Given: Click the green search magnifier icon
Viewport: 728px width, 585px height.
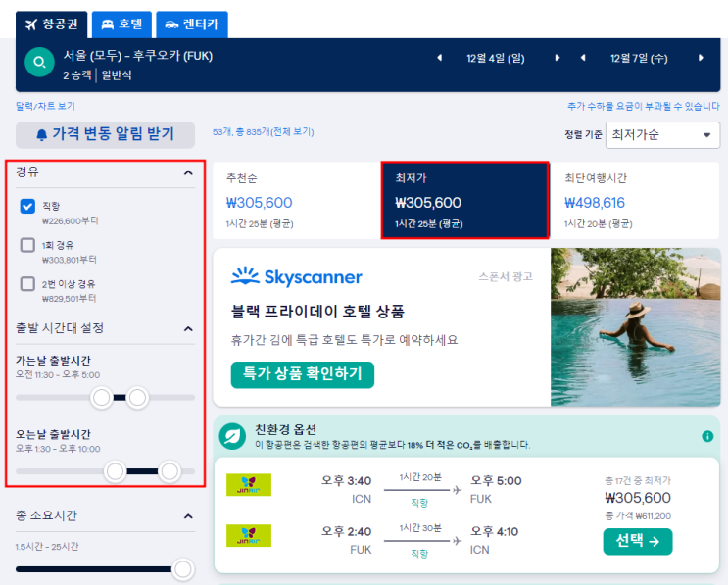Looking at the screenshot, I should click(x=39, y=62).
